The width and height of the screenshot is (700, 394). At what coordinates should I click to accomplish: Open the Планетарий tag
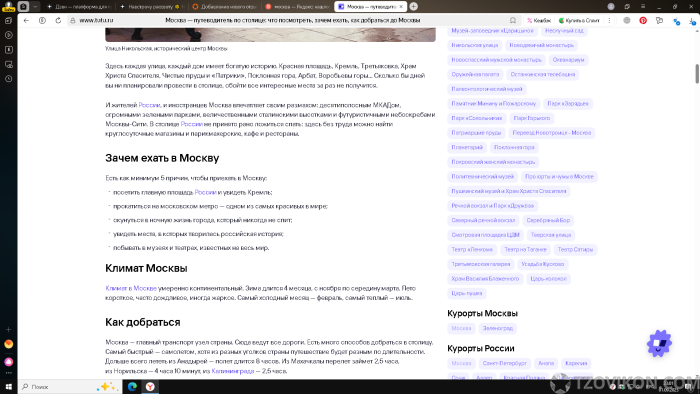[x=467, y=147]
